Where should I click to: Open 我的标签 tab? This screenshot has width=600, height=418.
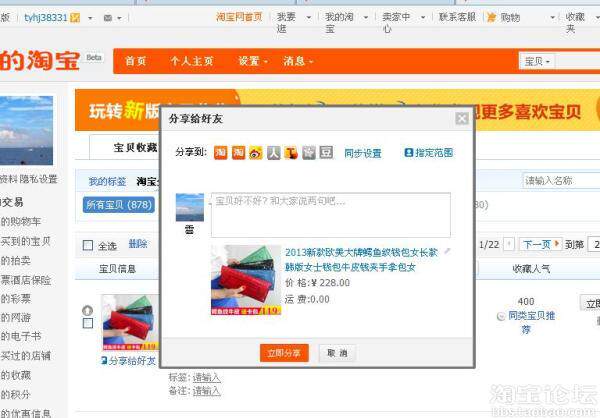tap(107, 181)
